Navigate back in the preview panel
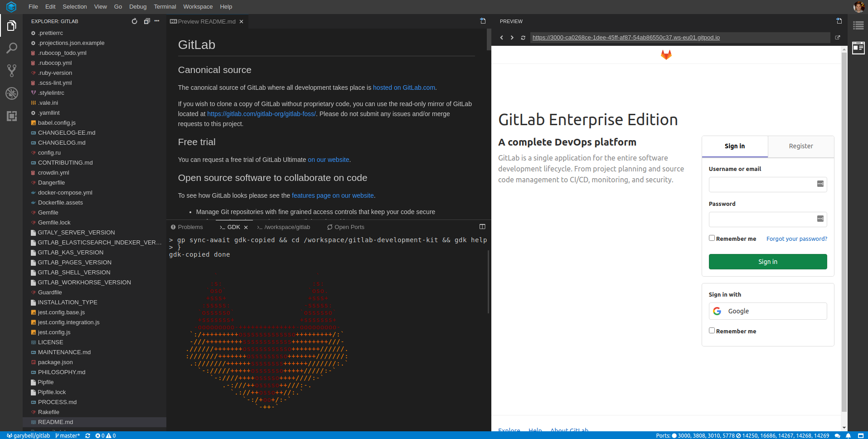Screen dimensions: 868x439 pos(502,38)
